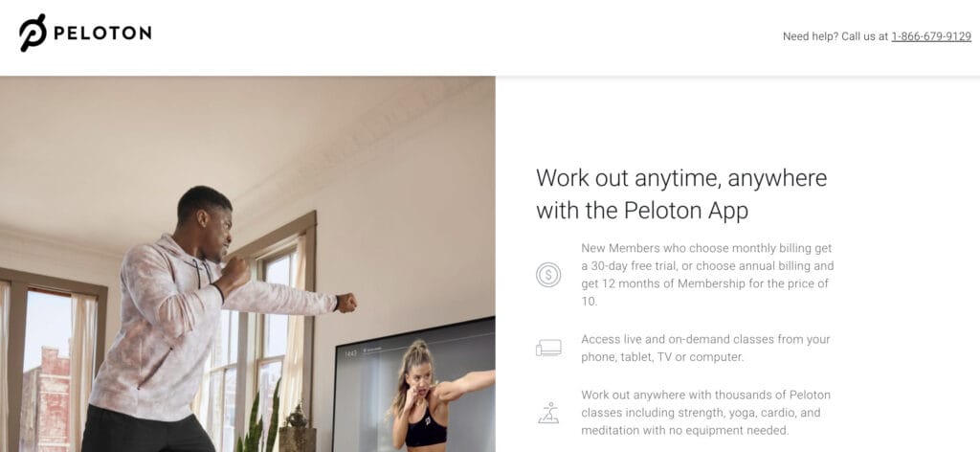Click the PELOTON wordmark in the header
The height and width of the screenshot is (452, 980).
[102, 33]
